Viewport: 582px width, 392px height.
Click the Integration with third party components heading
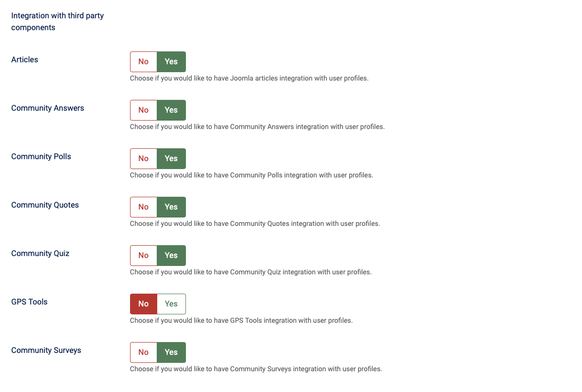[57, 22]
